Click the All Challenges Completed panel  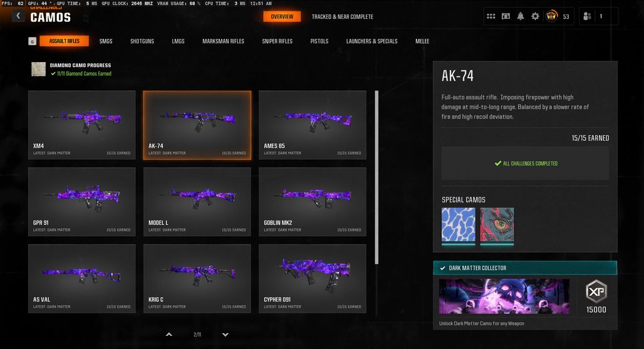(x=525, y=163)
